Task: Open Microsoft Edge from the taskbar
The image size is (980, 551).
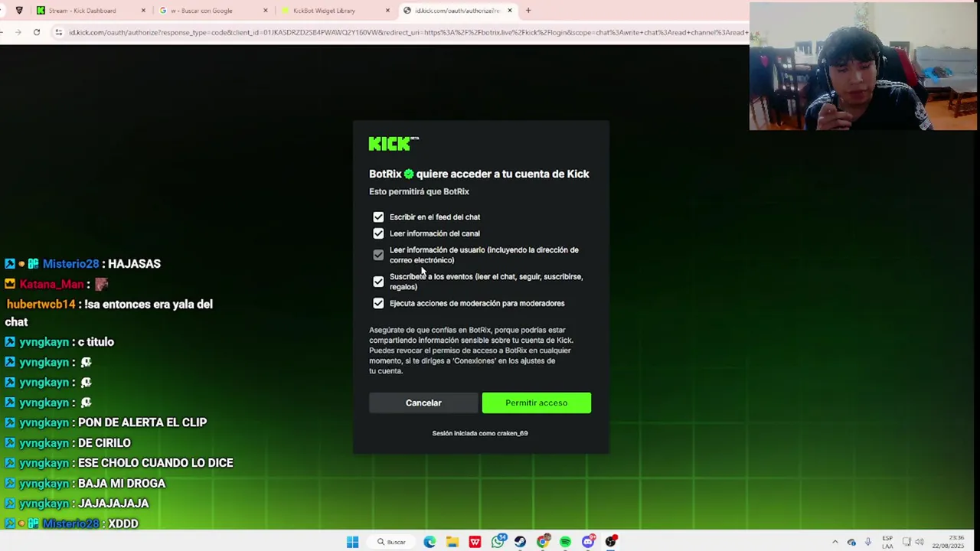Action: (430, 542)
